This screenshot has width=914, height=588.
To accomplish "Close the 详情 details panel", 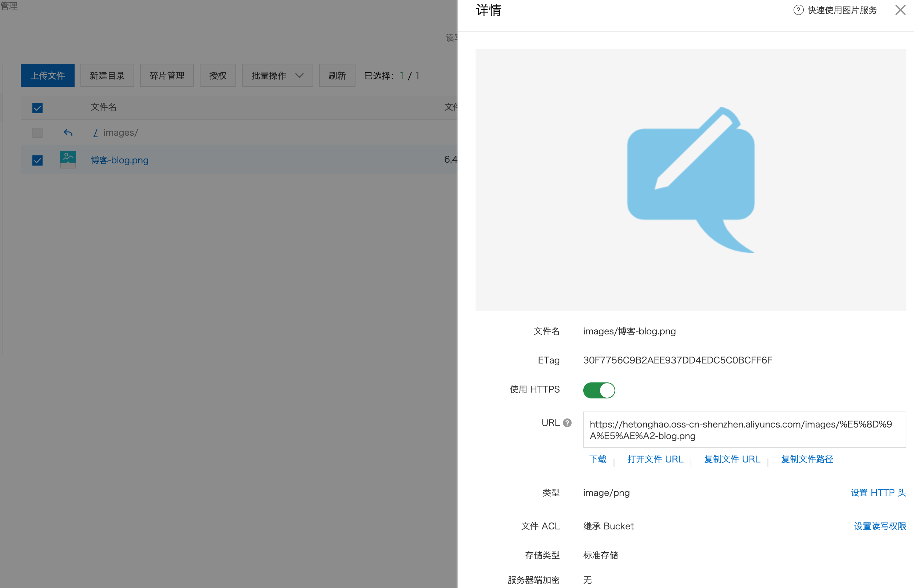I will coord(900,10).
